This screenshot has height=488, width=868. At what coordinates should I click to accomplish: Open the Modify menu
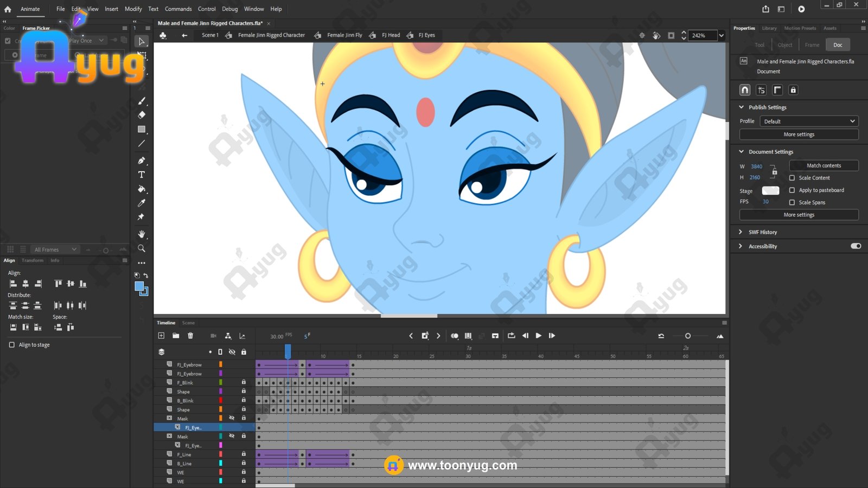click(x=133, y=9)
